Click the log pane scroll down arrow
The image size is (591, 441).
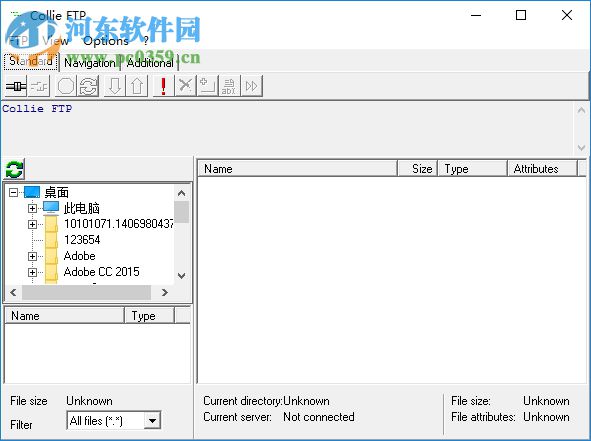[x=581, y=147]
